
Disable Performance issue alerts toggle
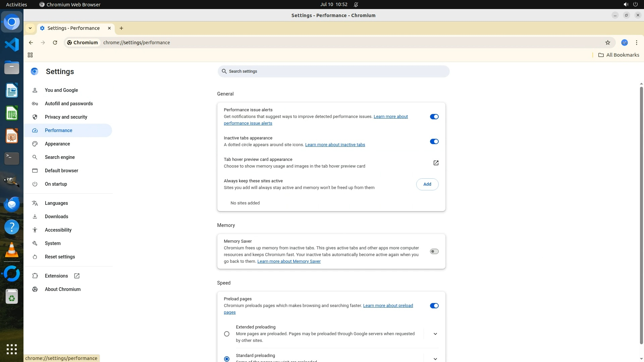434,117
